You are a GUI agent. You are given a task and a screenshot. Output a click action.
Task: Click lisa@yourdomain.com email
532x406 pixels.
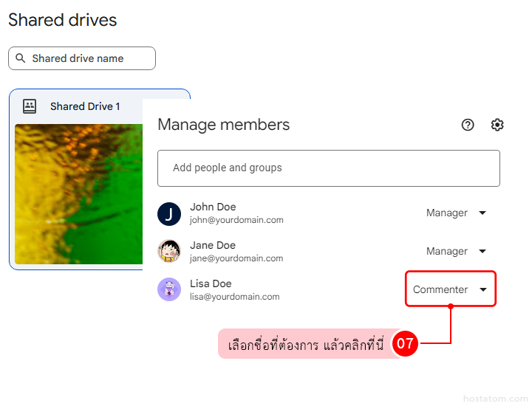coord(234,297)
